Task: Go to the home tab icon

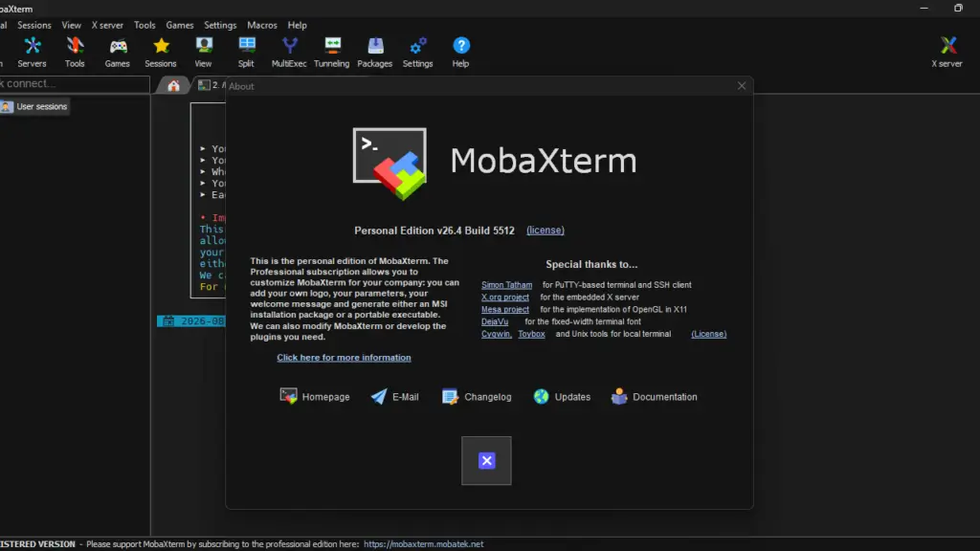Action: 173,85
